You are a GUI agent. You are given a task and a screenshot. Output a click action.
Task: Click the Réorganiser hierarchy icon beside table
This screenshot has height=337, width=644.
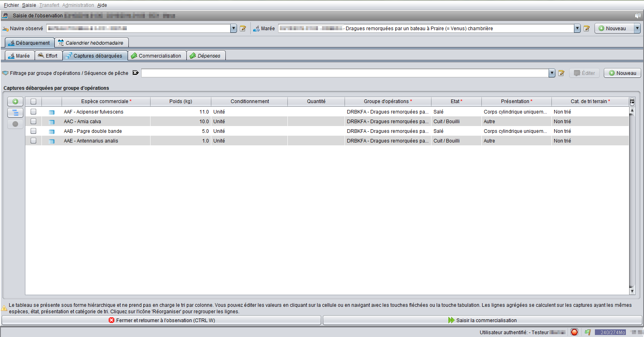tap(15, 113)
